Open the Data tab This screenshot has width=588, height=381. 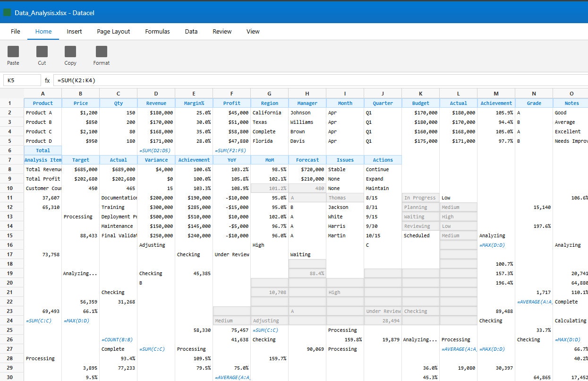pos(191,32)
